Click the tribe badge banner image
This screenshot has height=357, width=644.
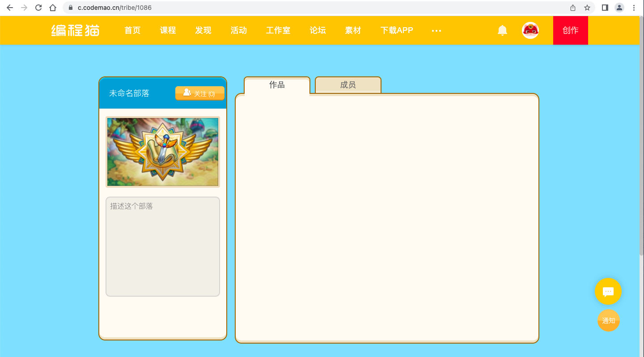pyautogui.click(x=163, y=152)
